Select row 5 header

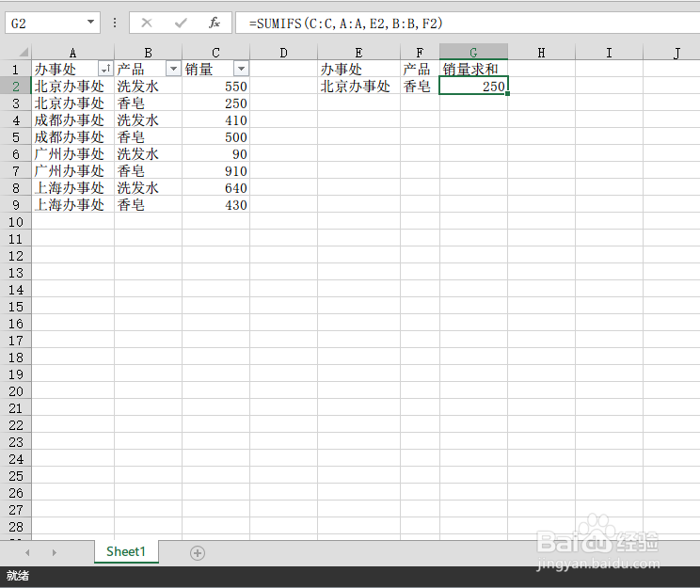(16, 136)
